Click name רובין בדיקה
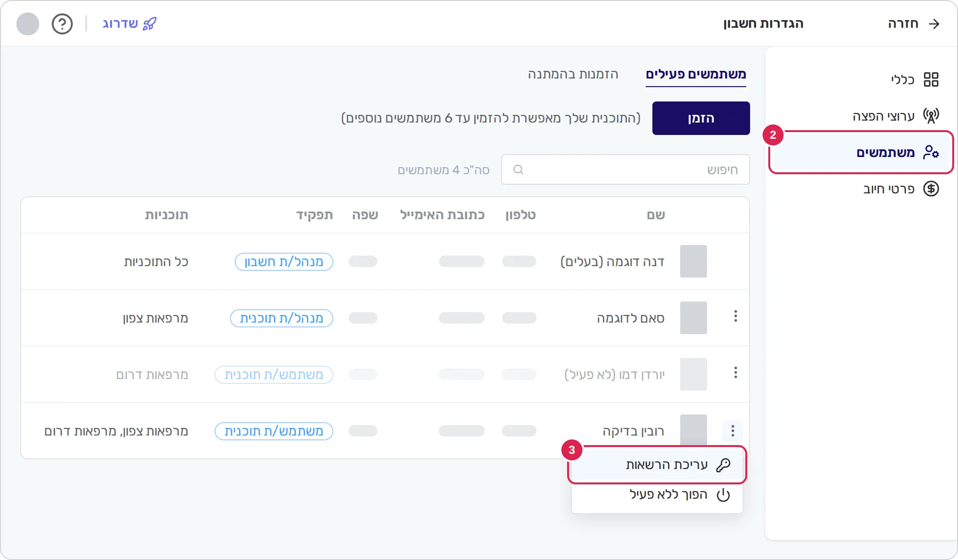 633,431
